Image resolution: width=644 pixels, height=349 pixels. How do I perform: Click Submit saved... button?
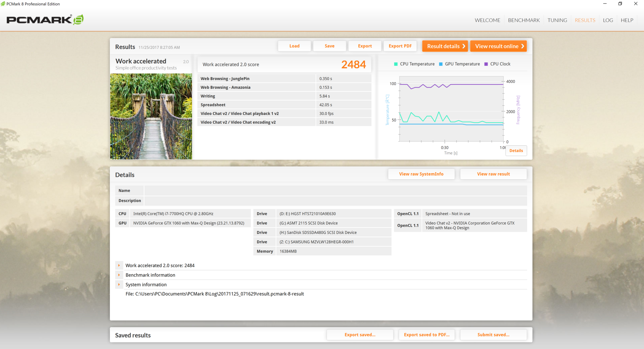(493, 335)
